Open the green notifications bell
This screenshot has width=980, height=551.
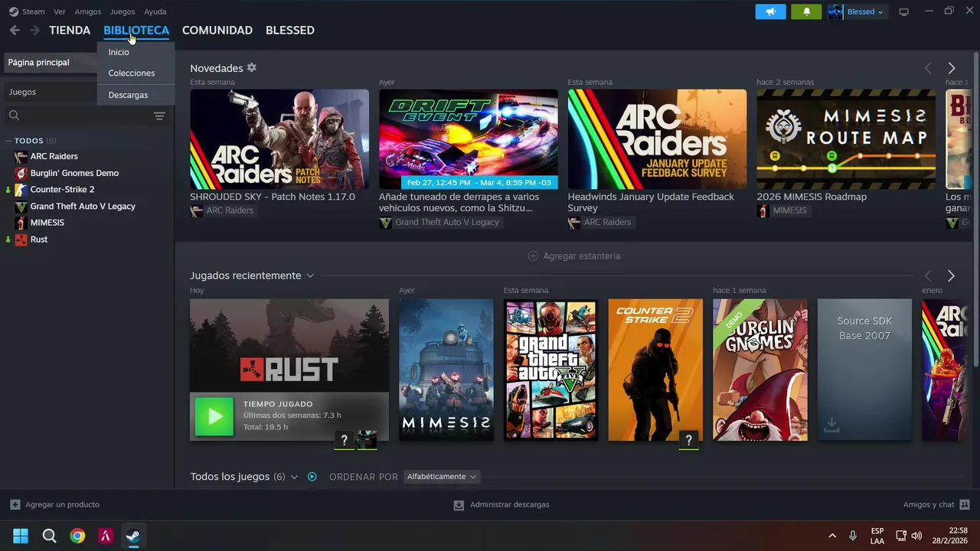806,11
